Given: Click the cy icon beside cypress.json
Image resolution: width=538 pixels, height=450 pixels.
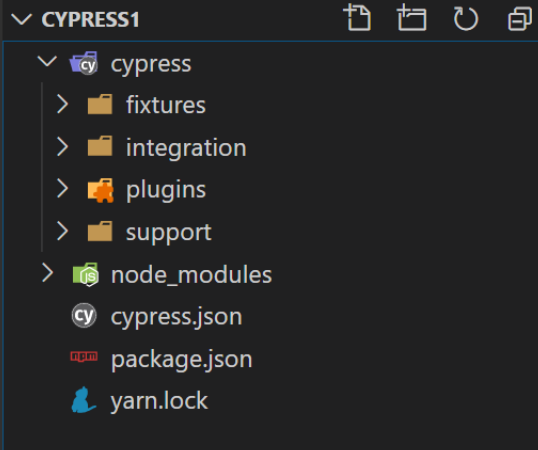Looking at the screenshot, I should (x=84, y=315).
